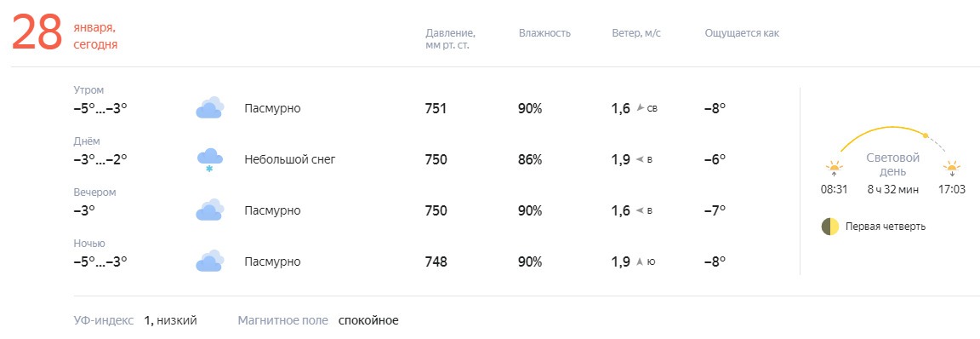This screenshot has height=339, width=980.
Task: Click the Ветер, м/с column header
Action: click(636, 33)
